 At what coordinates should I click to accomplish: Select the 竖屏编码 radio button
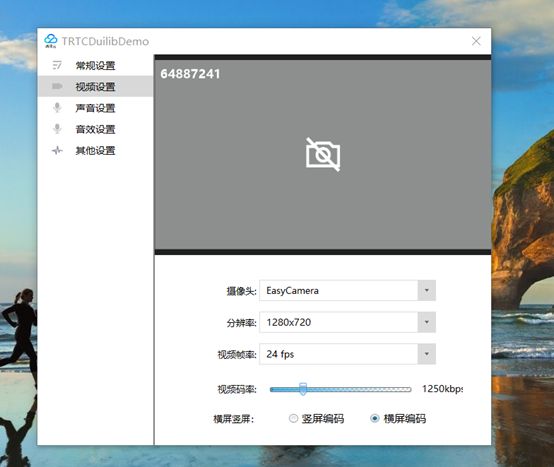coord(293,419)
